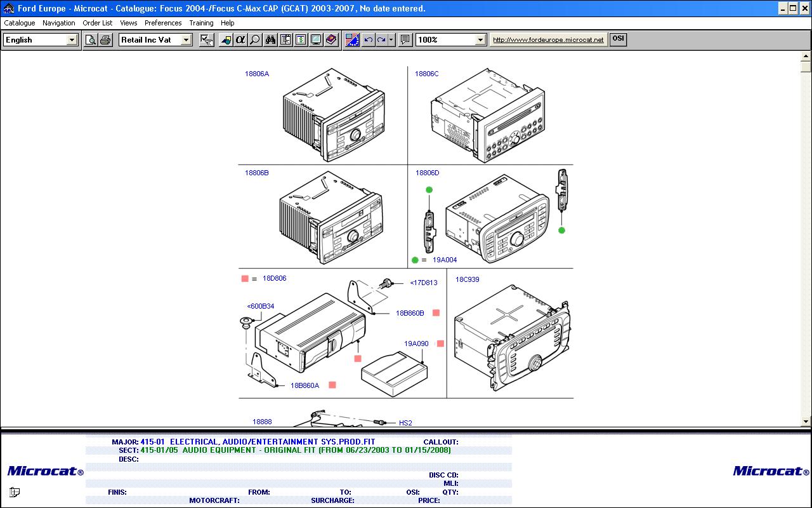Expand the Retail Inc Vat dropdown

point(186,40)
